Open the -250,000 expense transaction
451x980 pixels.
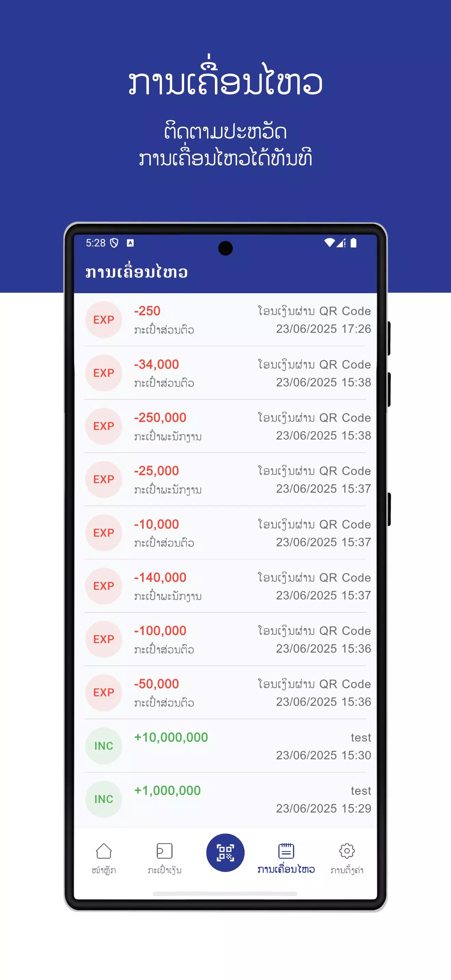click(x=225, y=426)
